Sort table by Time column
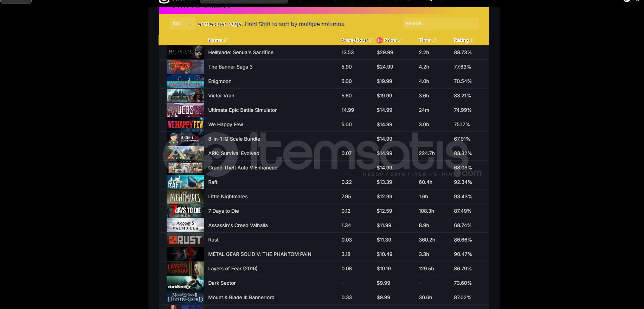 click(x=427, y=40)
